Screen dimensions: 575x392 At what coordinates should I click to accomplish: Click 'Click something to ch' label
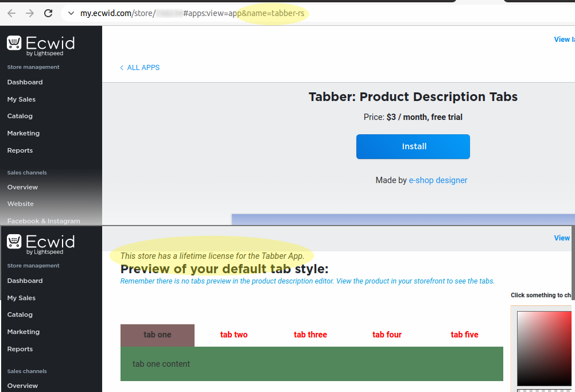[x=541, y=295]
